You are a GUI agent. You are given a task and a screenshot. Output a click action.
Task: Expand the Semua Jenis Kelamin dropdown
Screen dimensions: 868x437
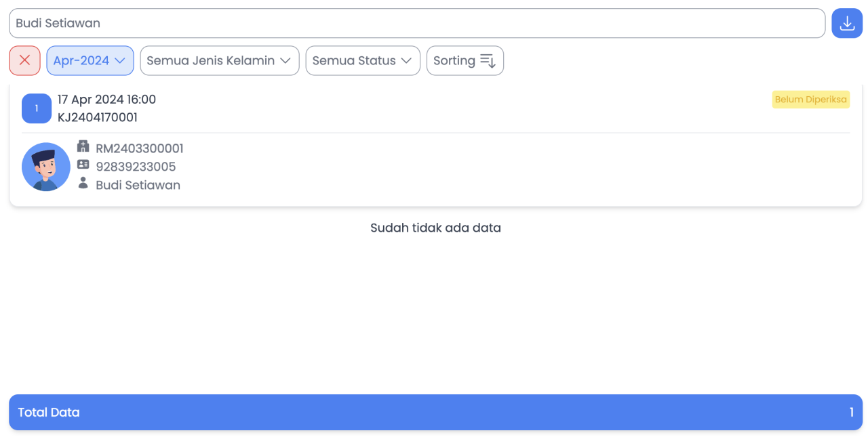click(x=219, y=60)
